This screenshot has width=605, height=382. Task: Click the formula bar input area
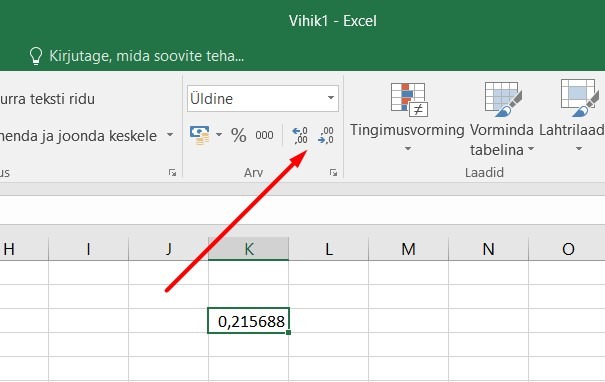click(x=302, y=210)
